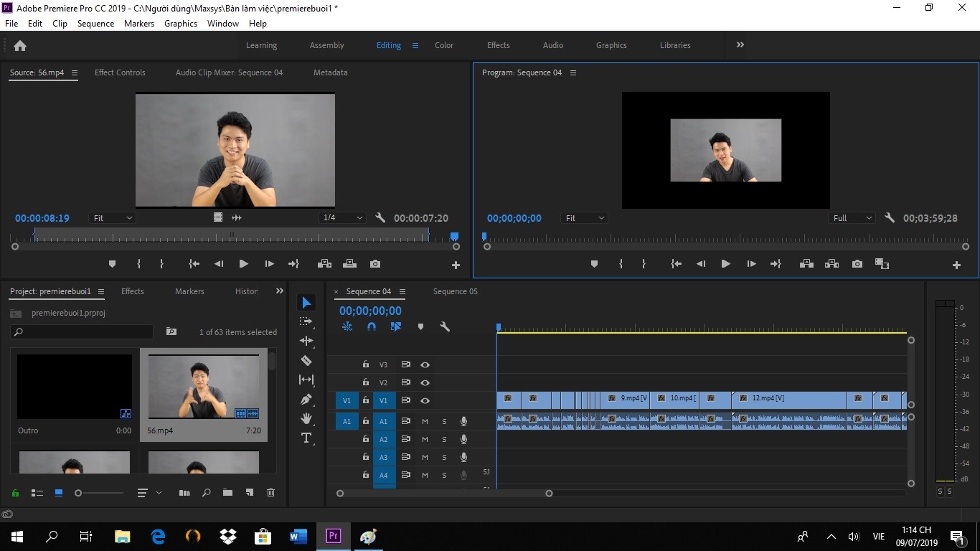Screen dimensions: 980x551
Task: Toggle V2 track output eye
Action: 425,382
